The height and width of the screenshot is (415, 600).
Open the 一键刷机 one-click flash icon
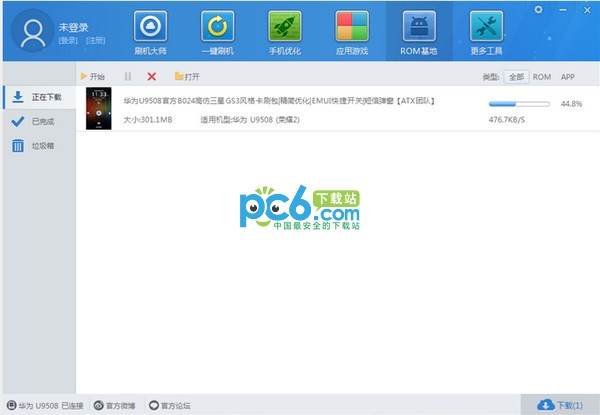pos(217,26)
